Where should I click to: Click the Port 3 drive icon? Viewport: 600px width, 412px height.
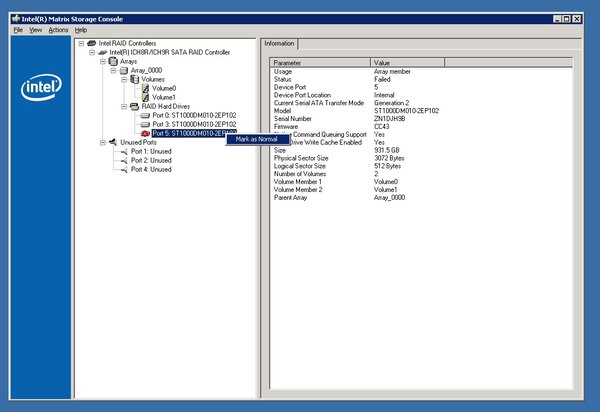(145, 124)
